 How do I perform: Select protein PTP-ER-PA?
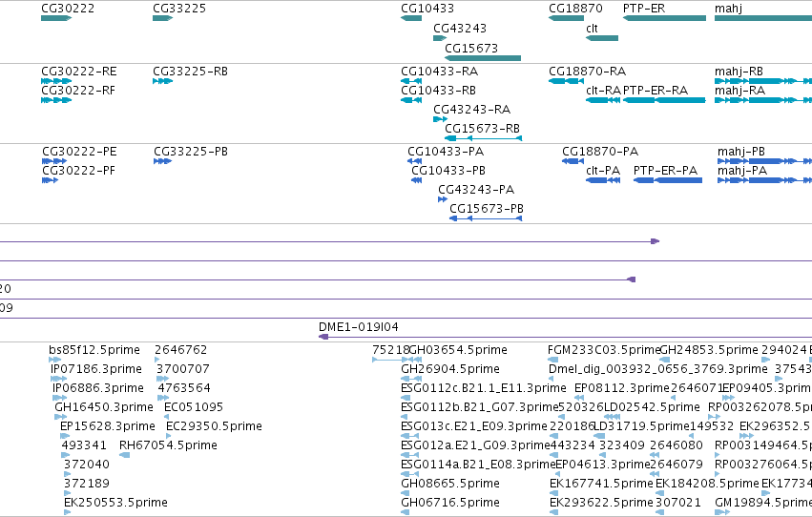pos(668,180)
